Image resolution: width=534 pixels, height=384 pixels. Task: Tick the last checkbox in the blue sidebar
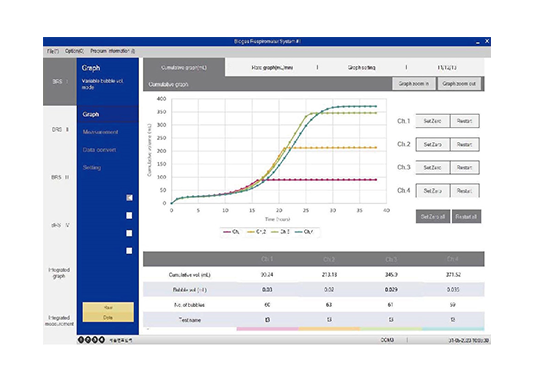click(129, 251)
